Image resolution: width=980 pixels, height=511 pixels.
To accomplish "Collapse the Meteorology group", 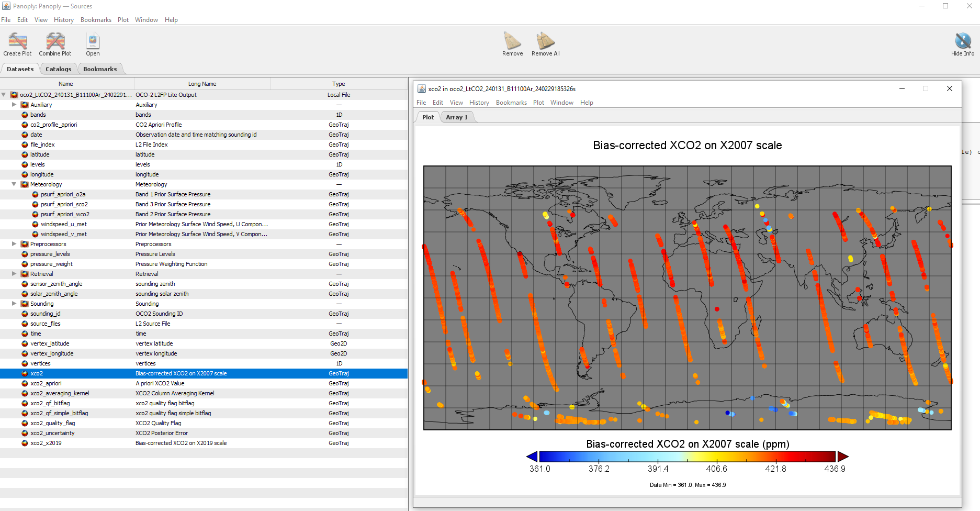I will pos(14,184).
